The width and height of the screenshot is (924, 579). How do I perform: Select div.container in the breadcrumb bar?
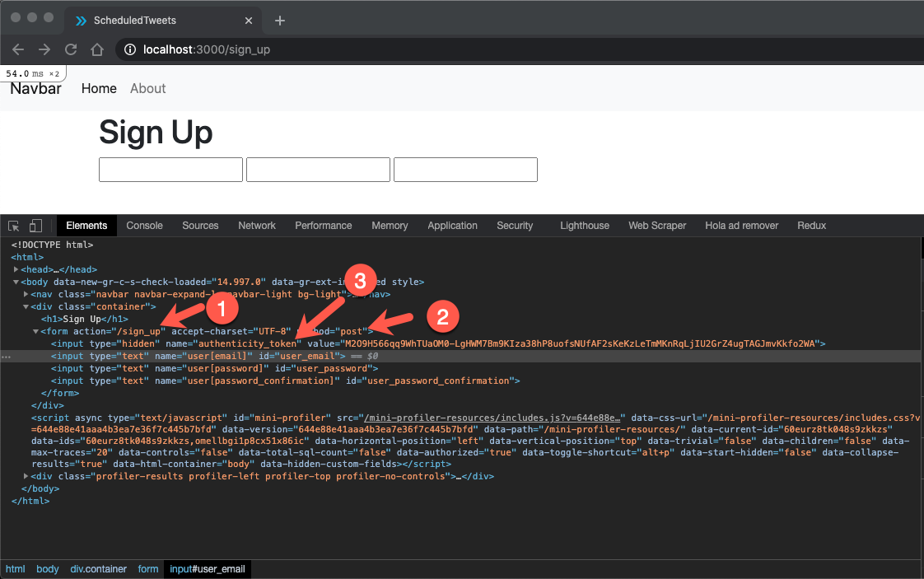[x=98, y=569]
